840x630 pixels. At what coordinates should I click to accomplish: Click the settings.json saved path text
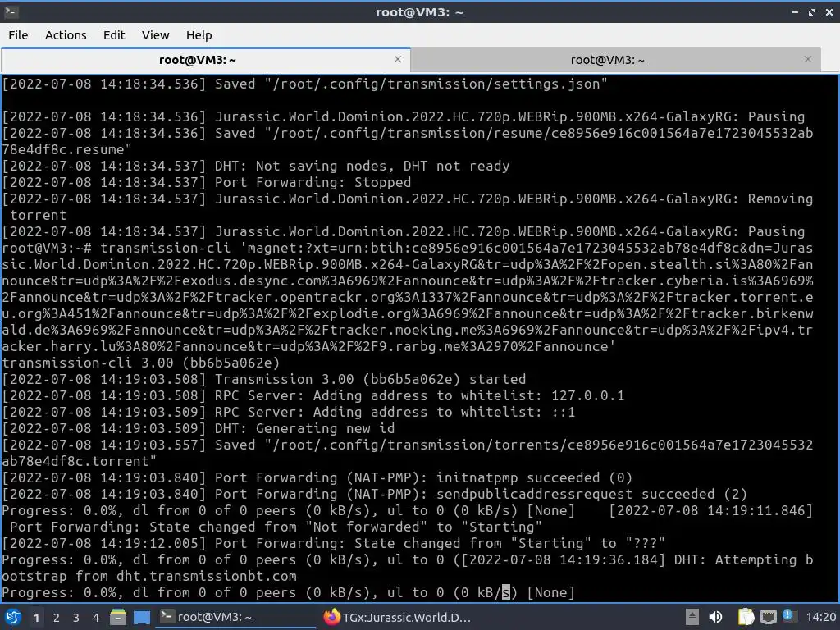[x=436, y=84]
